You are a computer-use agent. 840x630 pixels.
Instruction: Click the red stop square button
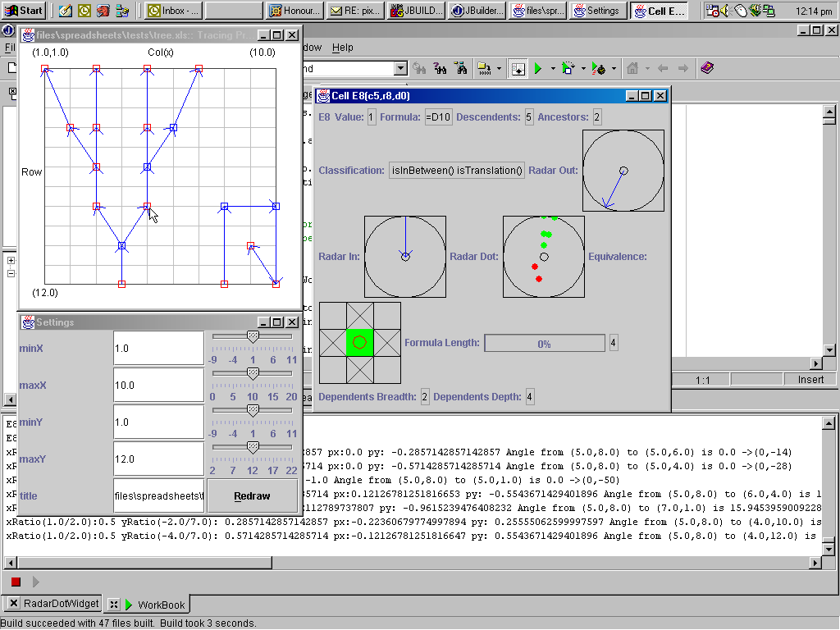point(16,582)
